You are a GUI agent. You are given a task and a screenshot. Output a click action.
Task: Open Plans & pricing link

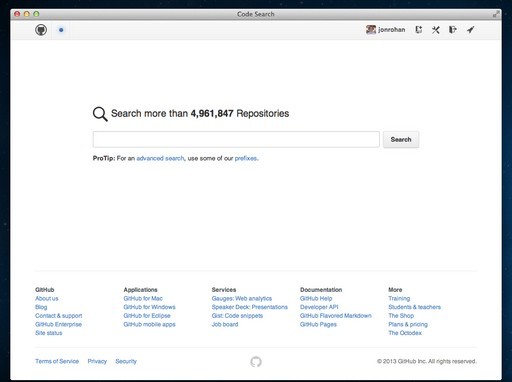408,324
